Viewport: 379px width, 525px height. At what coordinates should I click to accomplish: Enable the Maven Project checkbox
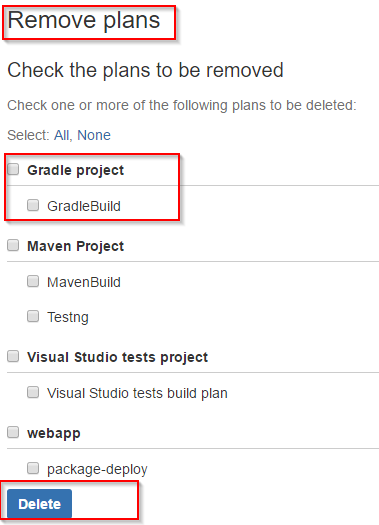pos(13,245)
